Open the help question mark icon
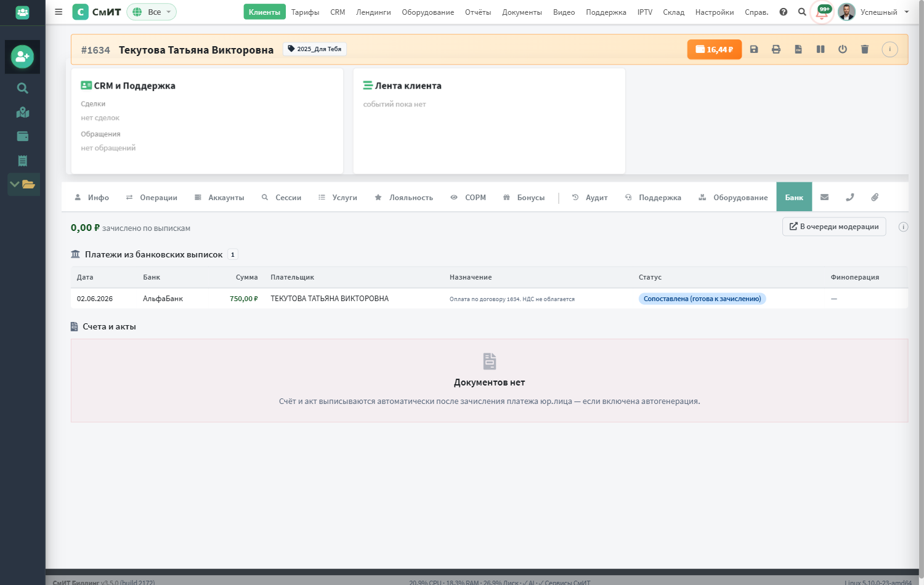This screenshot has width=924, height=585. coord(784,12)
